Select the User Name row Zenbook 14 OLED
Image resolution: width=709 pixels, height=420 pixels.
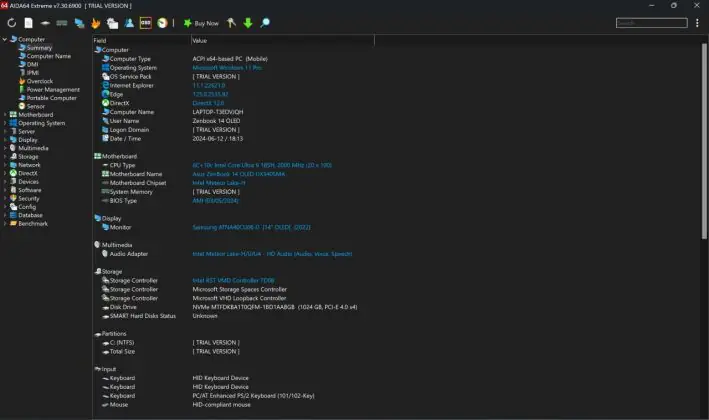pos(172,121)
